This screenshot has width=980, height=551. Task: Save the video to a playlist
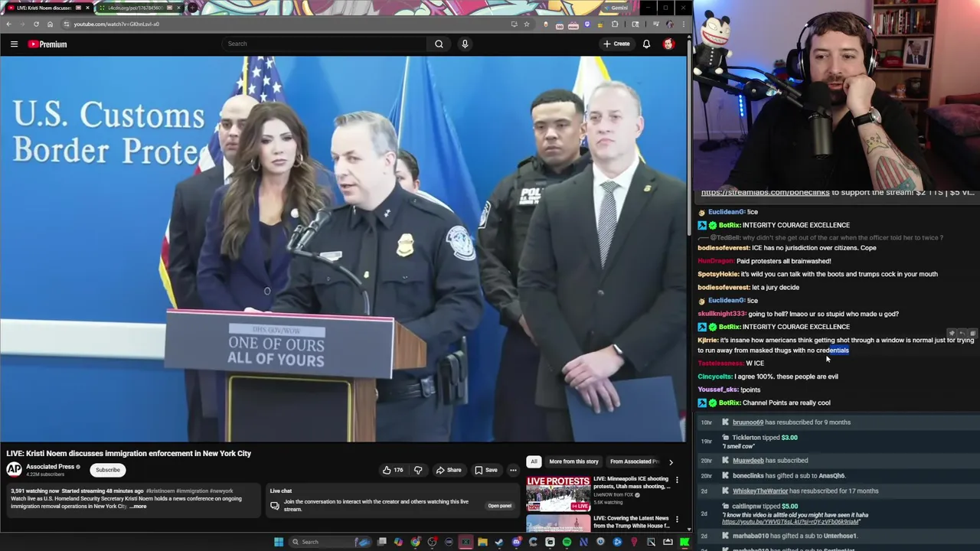[x=485, y=470]
